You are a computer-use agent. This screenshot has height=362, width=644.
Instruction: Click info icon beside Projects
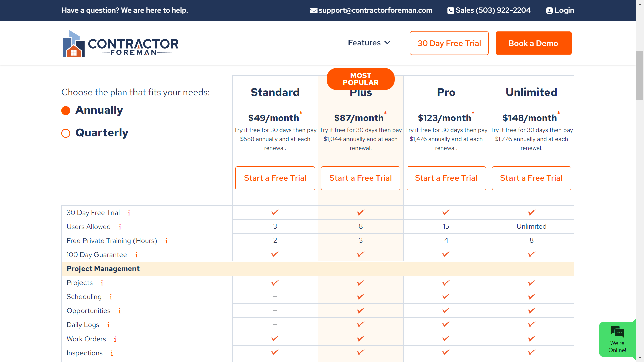(x=102, y=283)
